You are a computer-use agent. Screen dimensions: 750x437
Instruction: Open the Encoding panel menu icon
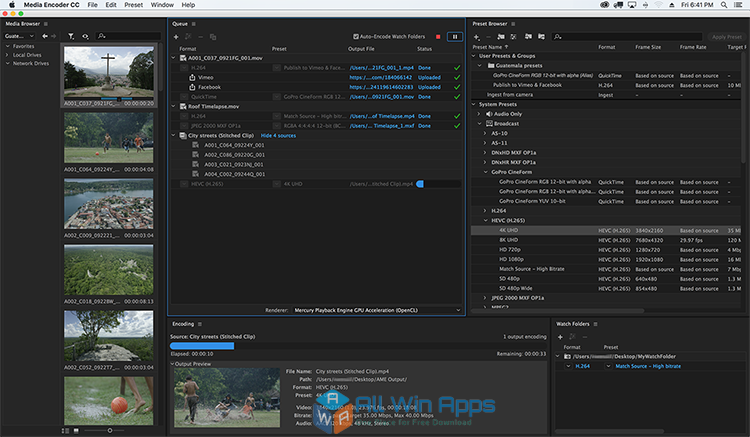tap(200, 324)
